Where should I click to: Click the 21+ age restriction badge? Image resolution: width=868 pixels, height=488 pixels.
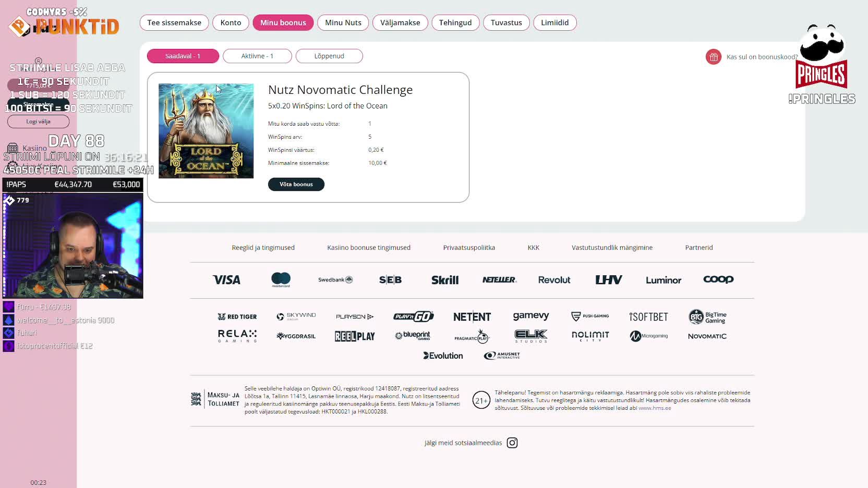coord(481,400)
